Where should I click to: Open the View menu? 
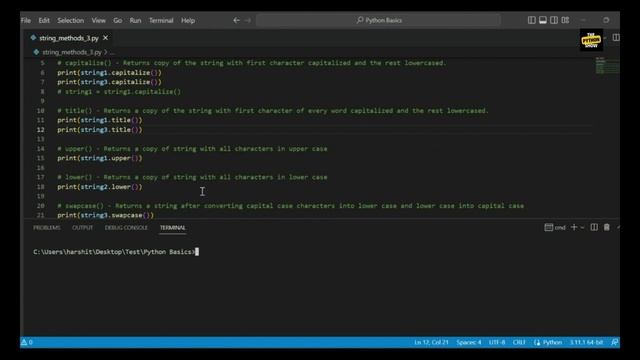point(98,20)
